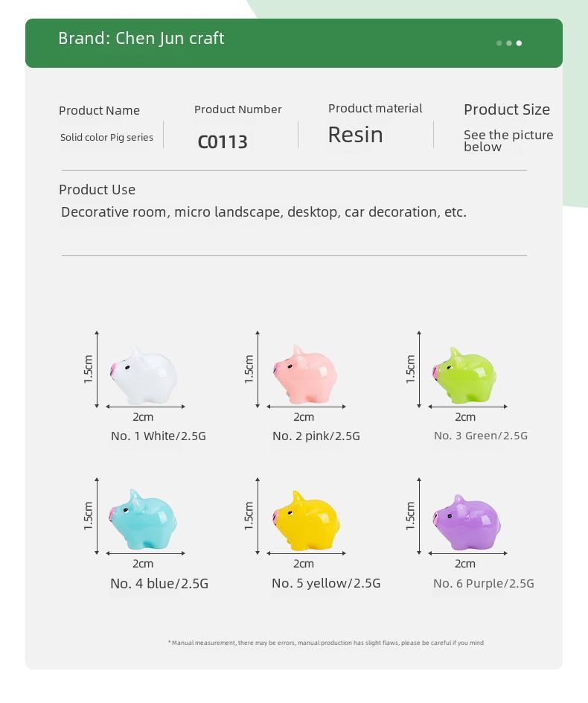This screenshot has width=588, height=703.
Task: Click the Product Use description text
Action: tap(263, 211)
